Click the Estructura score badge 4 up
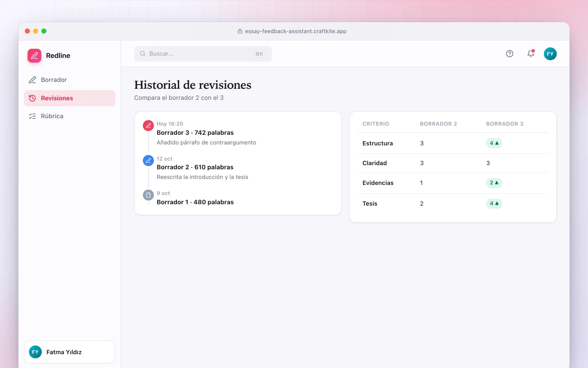 [494, 143]
